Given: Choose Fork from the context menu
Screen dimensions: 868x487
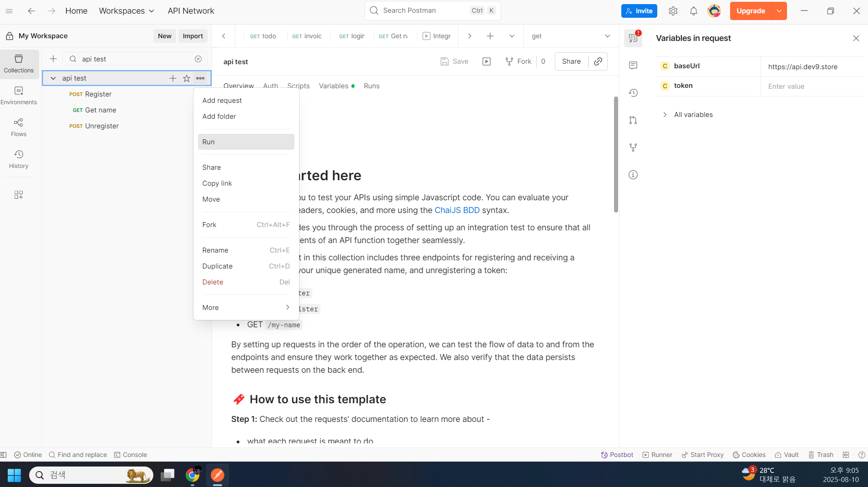Looking at the screenshot, I should click(246, 225).
